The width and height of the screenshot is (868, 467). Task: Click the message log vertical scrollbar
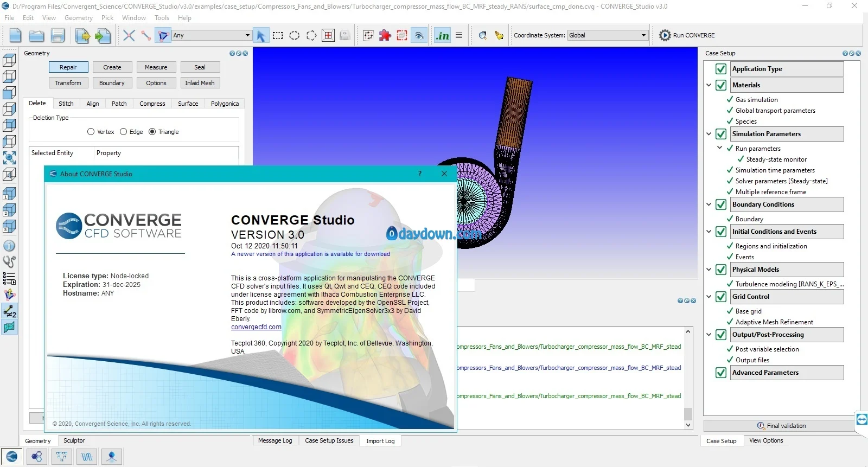click(688, 378)
